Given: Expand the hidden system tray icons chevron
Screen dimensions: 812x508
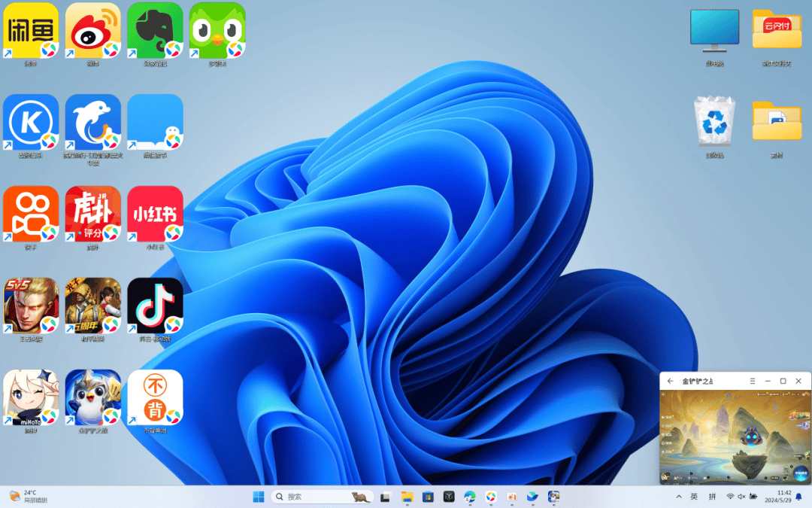Looking at the screenshot, I should pos(679,497).
